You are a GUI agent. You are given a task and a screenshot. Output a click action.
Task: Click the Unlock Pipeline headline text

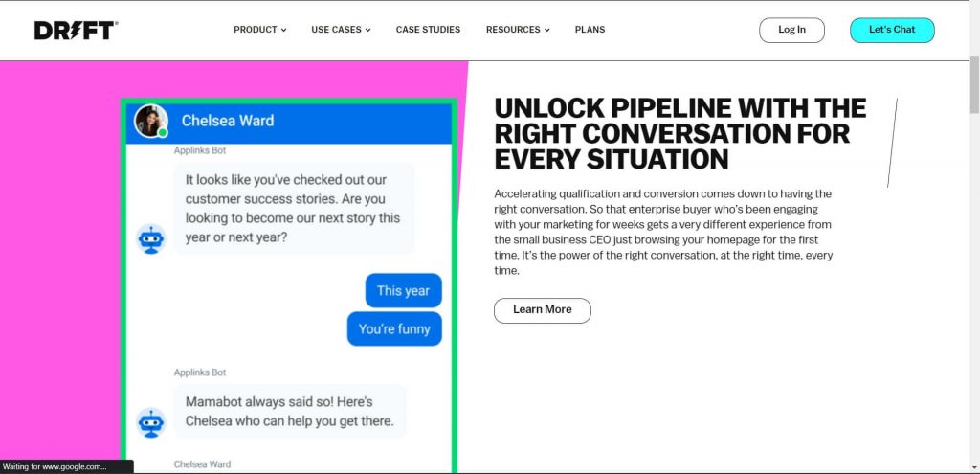(680, 134)
